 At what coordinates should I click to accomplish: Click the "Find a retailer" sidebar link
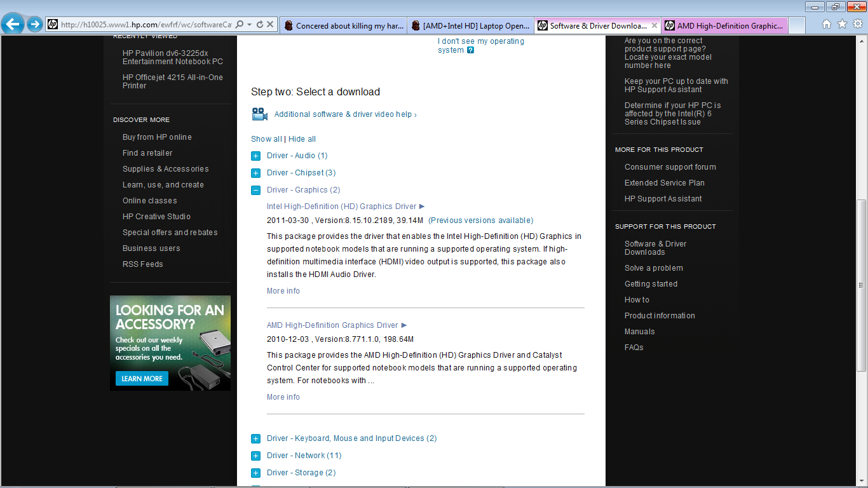[147, 153]
